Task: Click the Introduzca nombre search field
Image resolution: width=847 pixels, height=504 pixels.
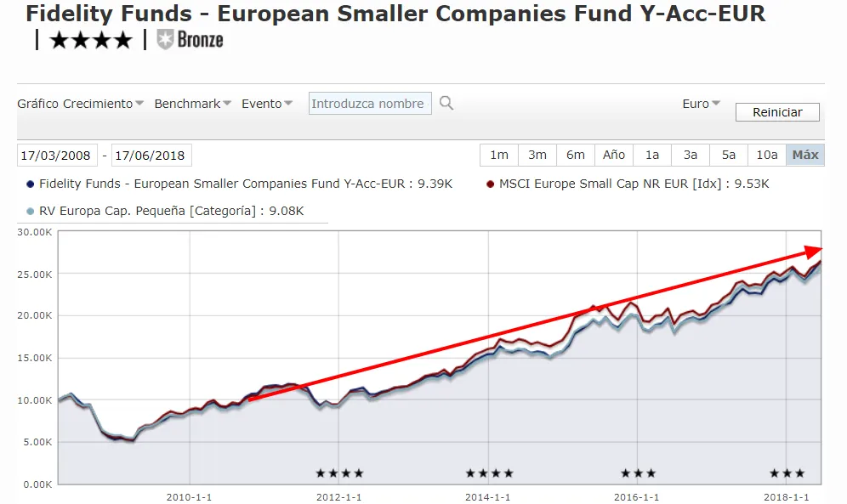Action: coord(369,104)
